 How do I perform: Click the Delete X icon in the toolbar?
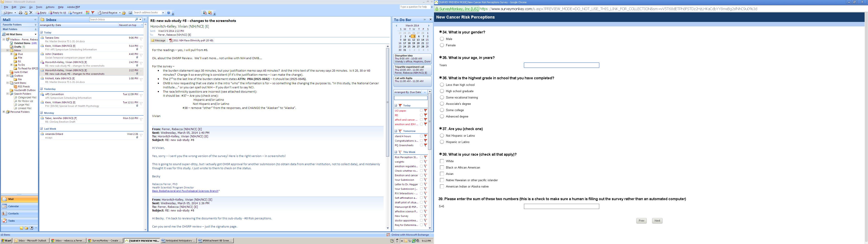point(31,13)
